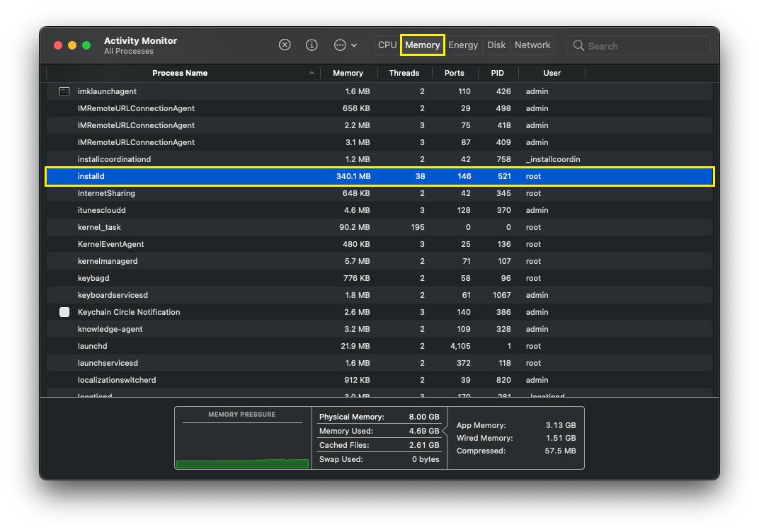
Task: Select the keybagd process
Action: tap(379, 278)
